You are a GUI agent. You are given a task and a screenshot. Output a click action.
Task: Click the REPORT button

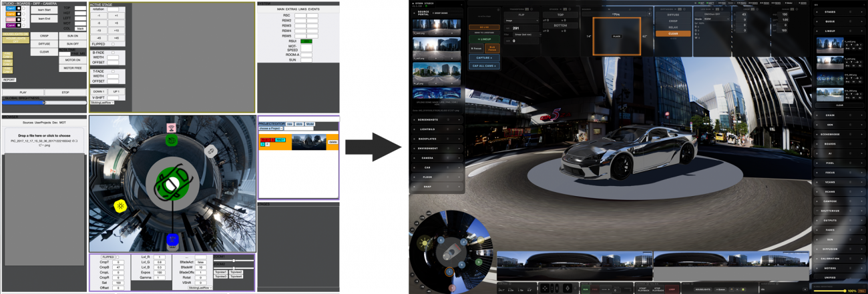coord(9,80)
